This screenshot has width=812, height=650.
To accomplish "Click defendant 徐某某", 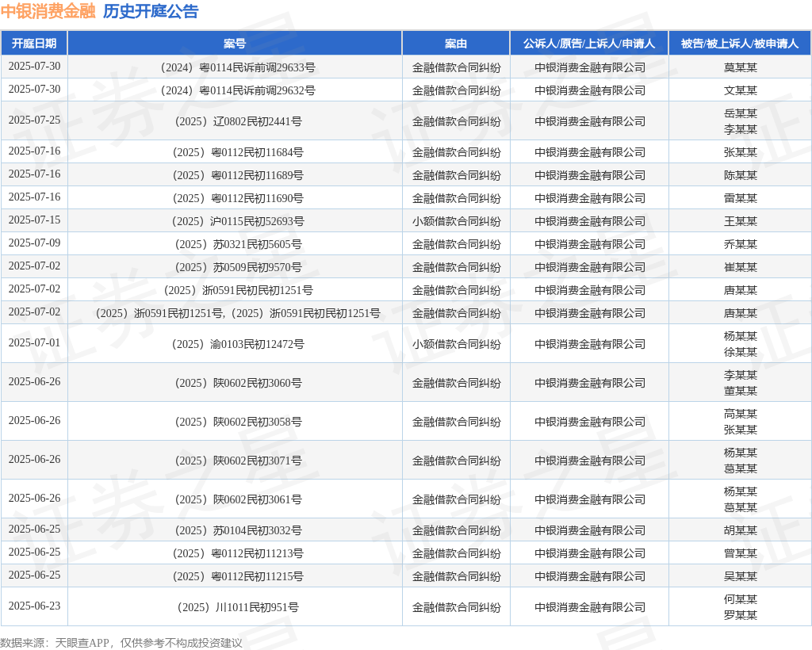I will (x=740, y=353).
